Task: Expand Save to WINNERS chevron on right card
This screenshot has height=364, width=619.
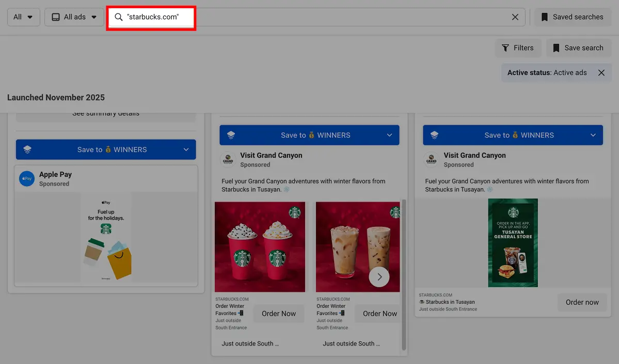Action: (593, 135)
